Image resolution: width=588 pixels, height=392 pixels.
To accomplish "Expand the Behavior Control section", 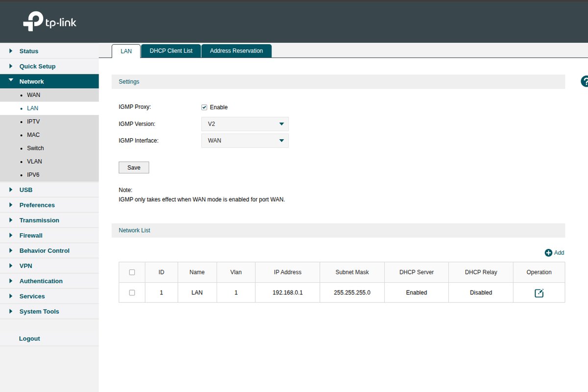I will click(49, 250).
